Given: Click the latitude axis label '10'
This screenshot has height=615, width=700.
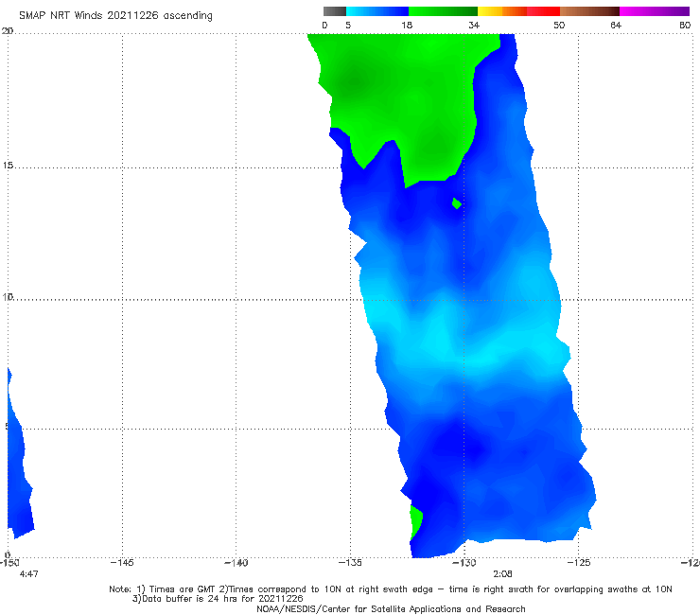Looking at the screenshot, I should 8,296.
